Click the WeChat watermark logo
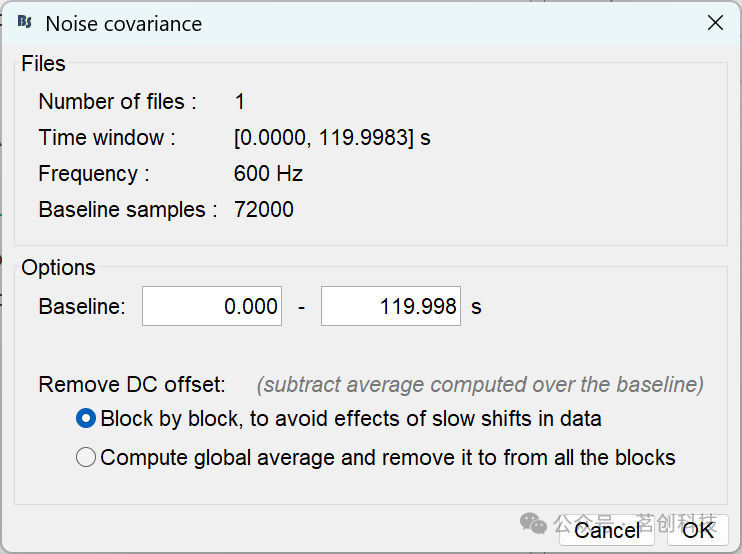Viewport: 742px width, 554px height. (x=533, y=523)
